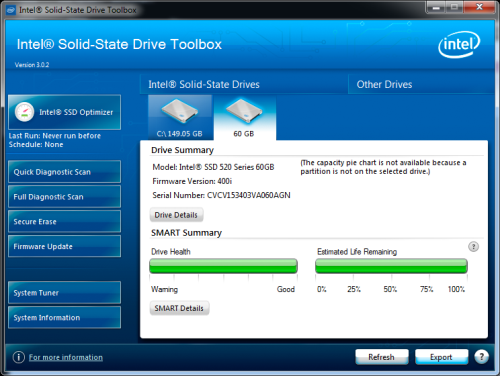Screen dimensions: 500x376
Task: Start Full Diagnostic Scan
Action: point(65,197)
